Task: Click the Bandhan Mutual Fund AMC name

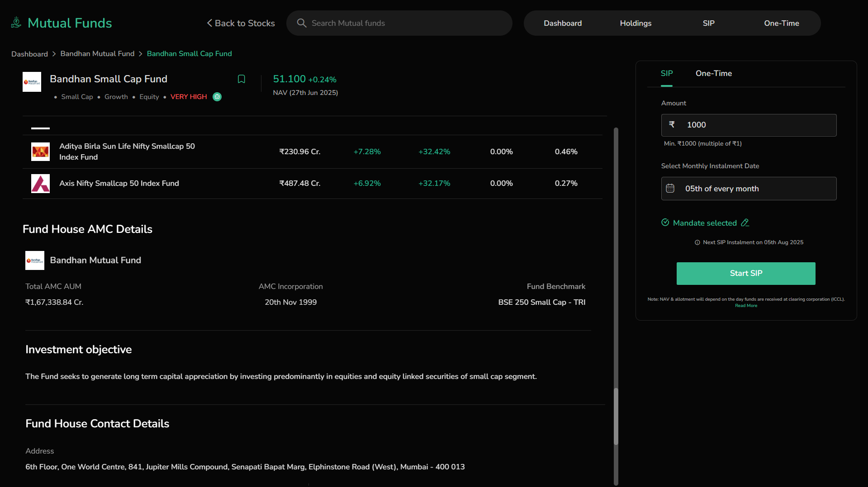Action: (x=95, y=260)
